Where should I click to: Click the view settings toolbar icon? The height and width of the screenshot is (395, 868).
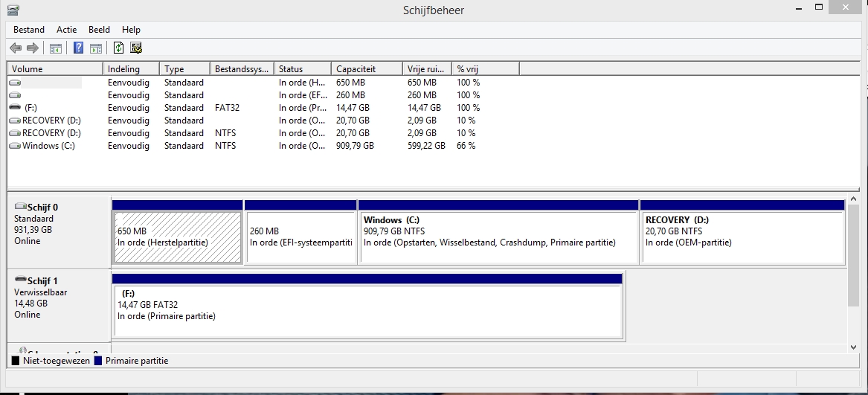136,48
